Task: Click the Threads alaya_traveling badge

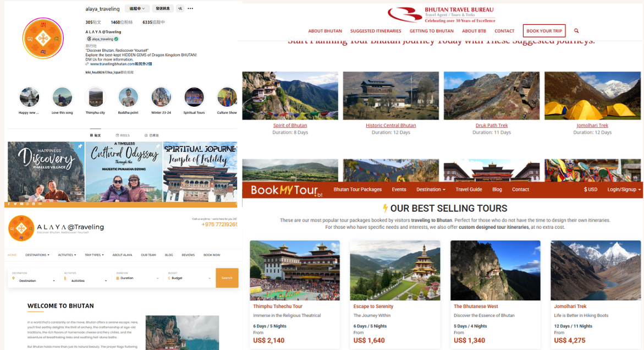Action: (x=103, y=39)
